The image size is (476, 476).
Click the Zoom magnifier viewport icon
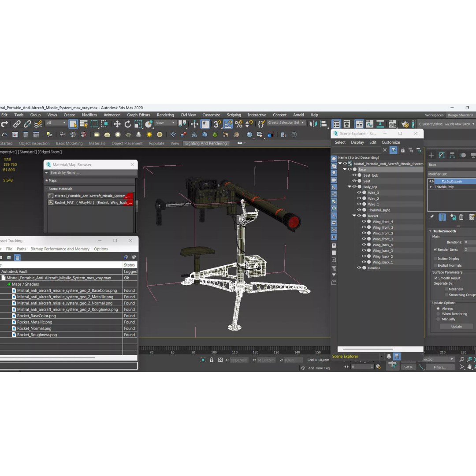[462, 360]
